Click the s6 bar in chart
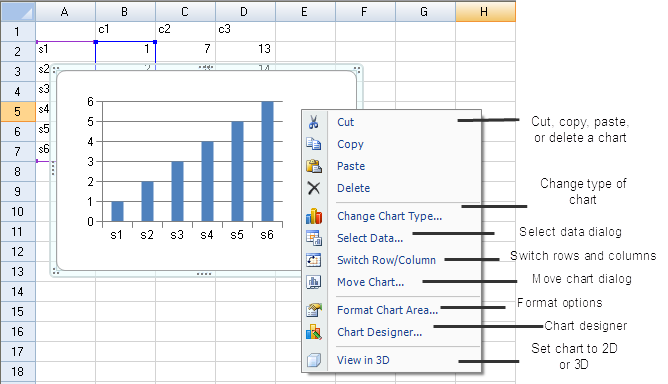Viewport: 668px width, 384px height. (x=267, y=162)
